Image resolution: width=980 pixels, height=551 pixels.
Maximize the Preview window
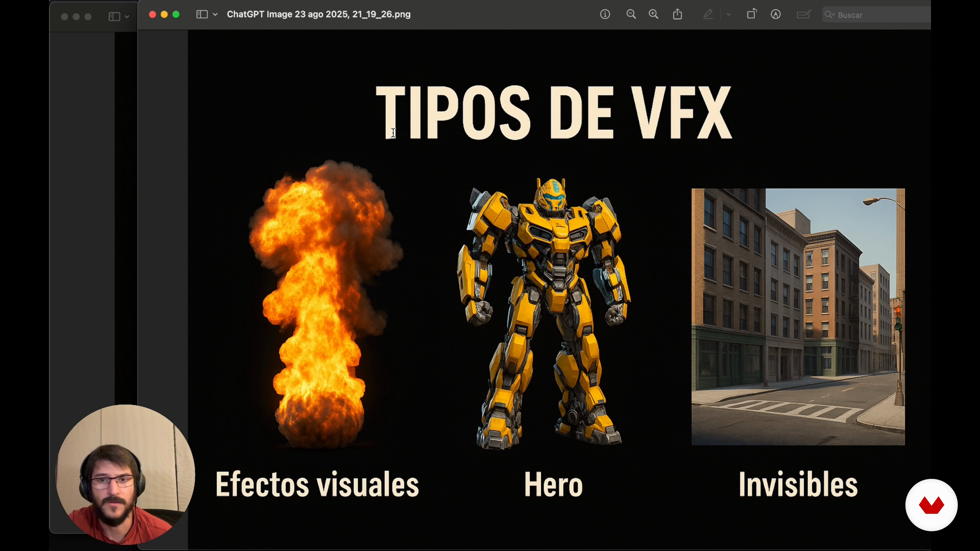coord(176,15)
